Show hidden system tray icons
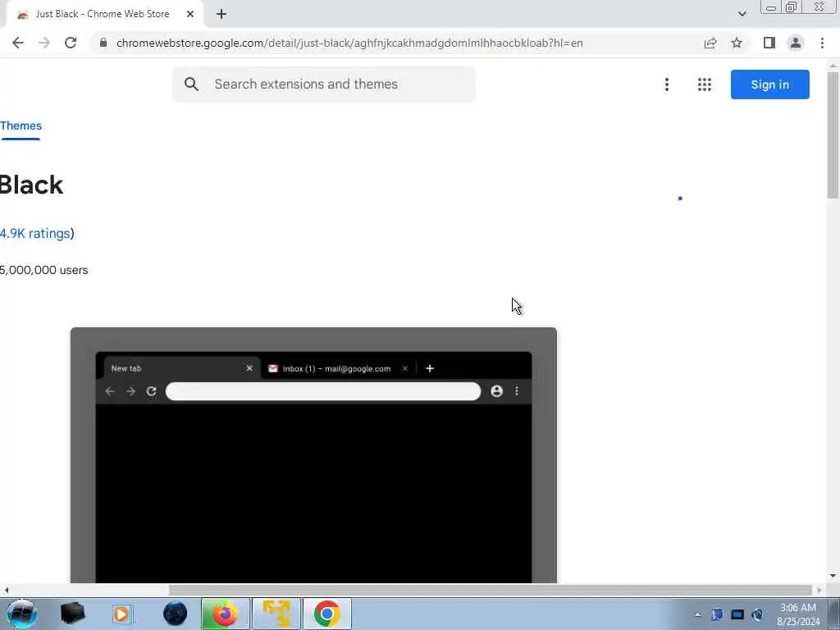This screenshot has height=630, width=840. point(697,615)
